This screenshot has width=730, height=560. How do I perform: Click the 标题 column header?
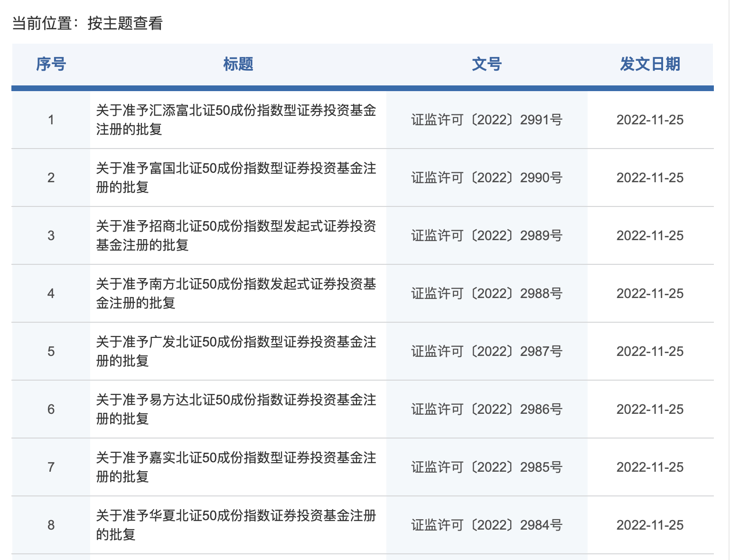[238, 64]
